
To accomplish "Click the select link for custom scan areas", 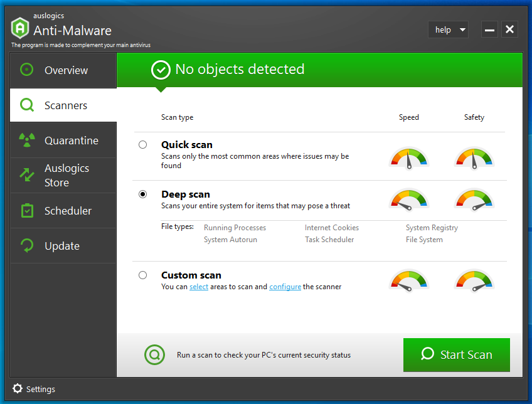I will (199, 287).
